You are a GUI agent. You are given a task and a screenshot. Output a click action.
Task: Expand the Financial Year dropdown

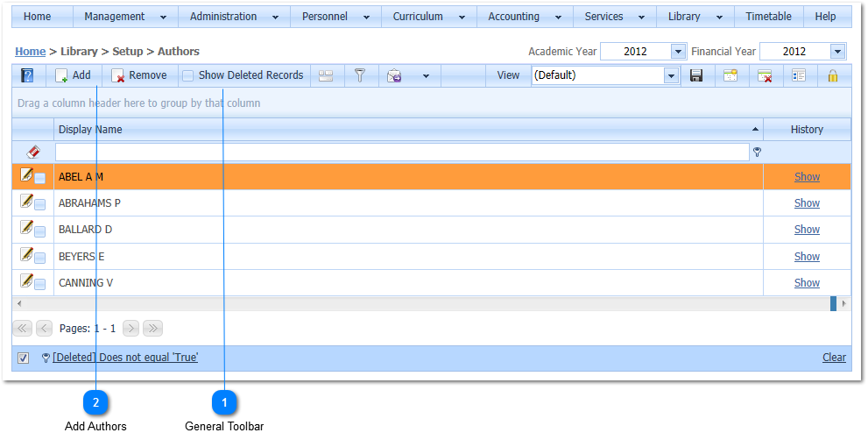837,52
